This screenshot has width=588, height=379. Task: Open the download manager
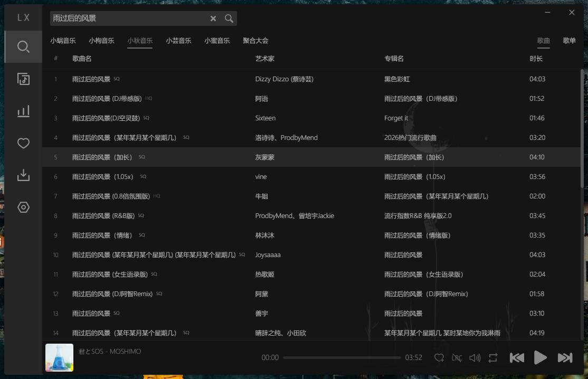click(23, 175)
